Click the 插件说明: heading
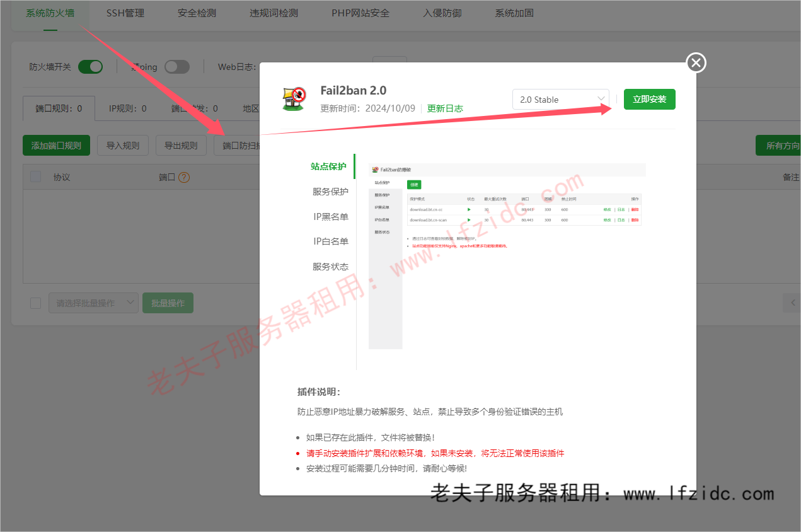This screenshot has width=801, height=532. 319,391
